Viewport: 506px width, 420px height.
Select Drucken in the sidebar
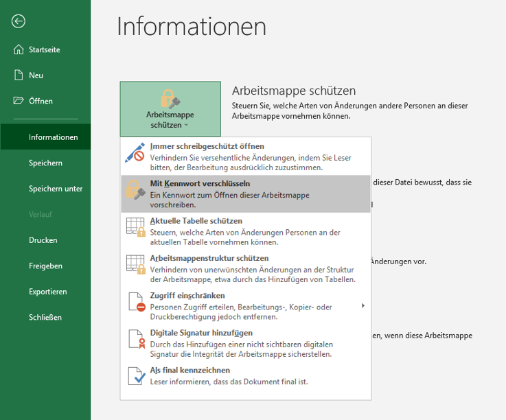click(43, 240)
